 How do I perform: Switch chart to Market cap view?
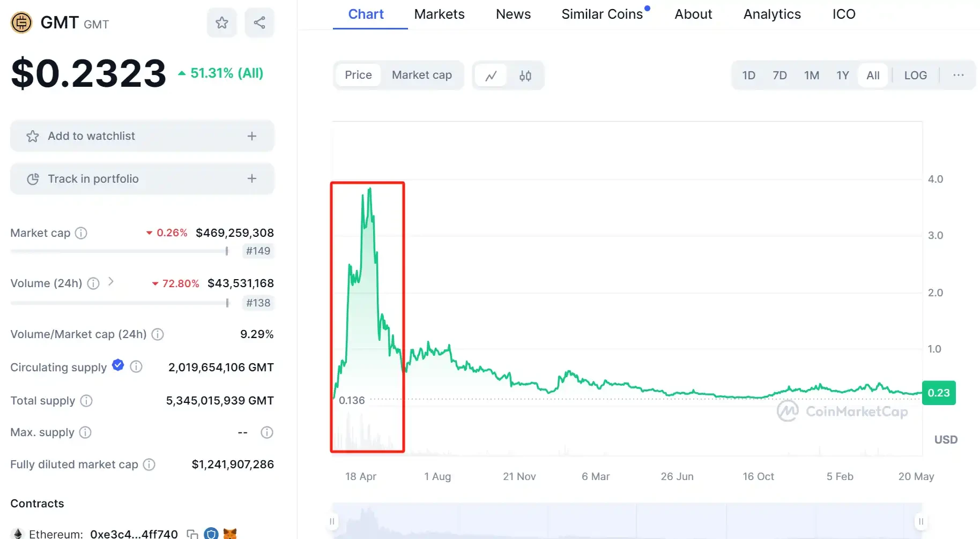point(422,75)
